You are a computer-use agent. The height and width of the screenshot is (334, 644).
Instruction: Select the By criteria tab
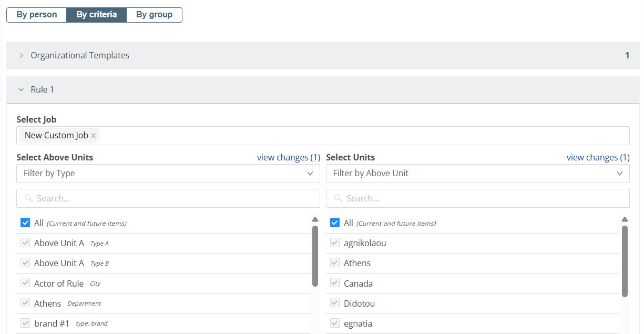(96, 15)
